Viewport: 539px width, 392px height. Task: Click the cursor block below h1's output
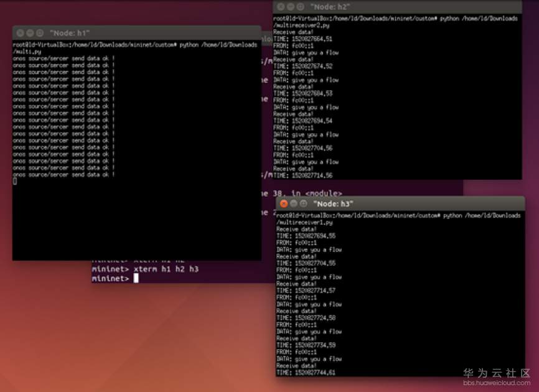15,181
